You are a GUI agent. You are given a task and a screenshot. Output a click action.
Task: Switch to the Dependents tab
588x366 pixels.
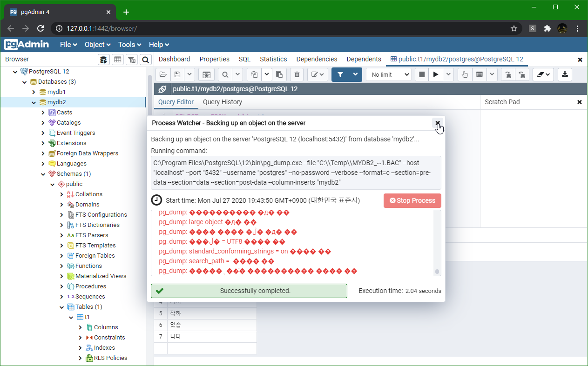coord(364,59)
